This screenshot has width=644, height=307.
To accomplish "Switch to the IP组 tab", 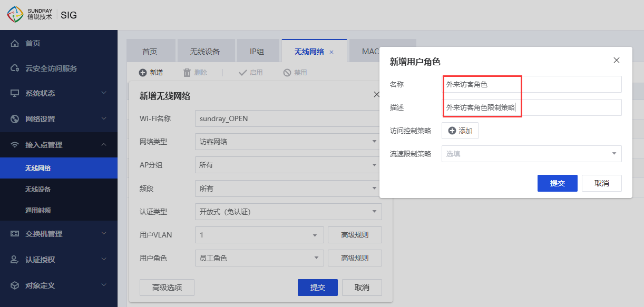I will click(257, 52).
